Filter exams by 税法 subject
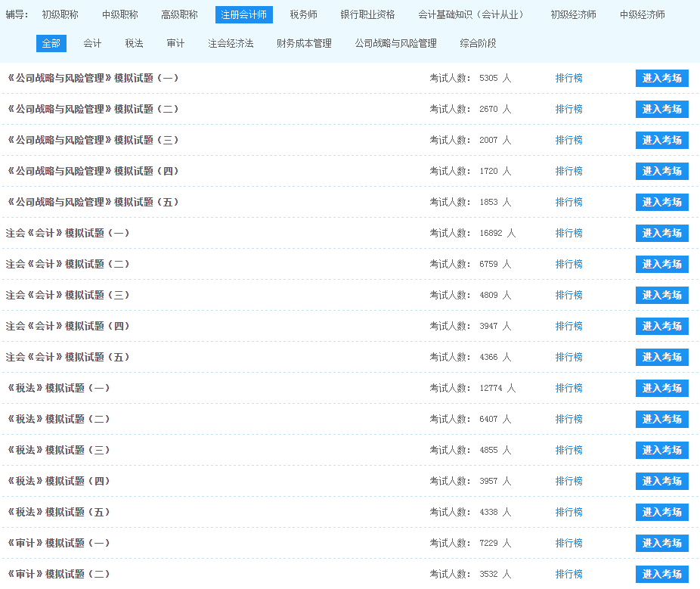Viewport: 700px width, 589px height. 134,43
